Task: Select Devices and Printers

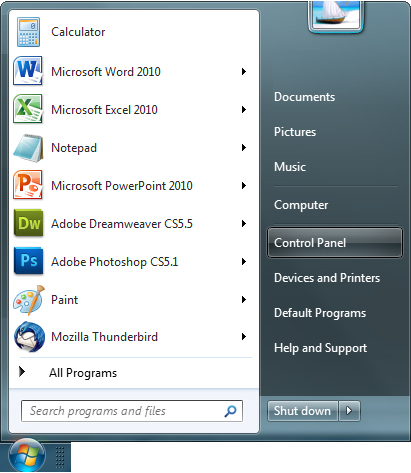Action: pyautogui.click(x=327, y=278)
